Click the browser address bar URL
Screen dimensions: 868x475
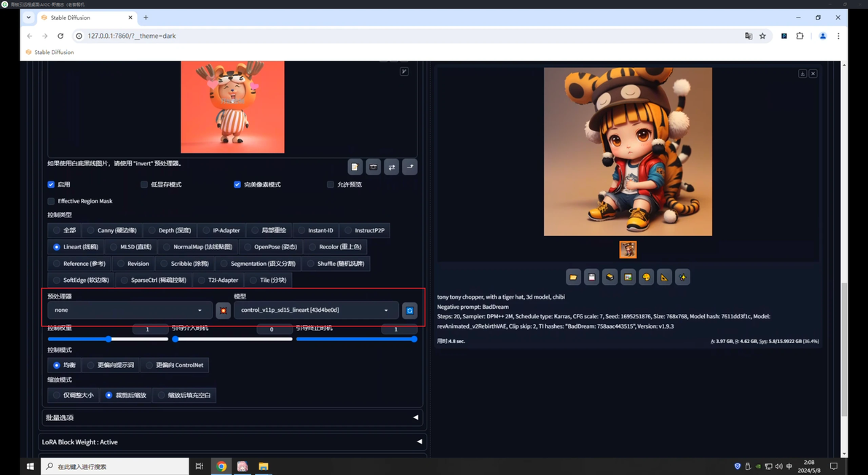point(132,36)
